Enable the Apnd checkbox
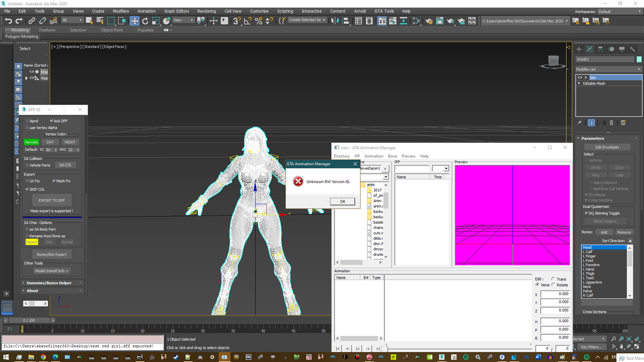 (27, 121)
